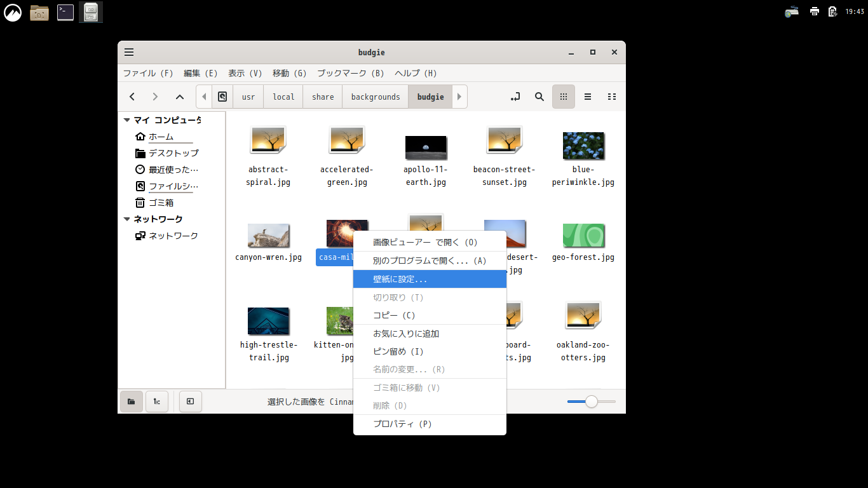This screenshot has height=488, width=868.
Task: Click the forward navigation arrow
Action: (155, 97)
